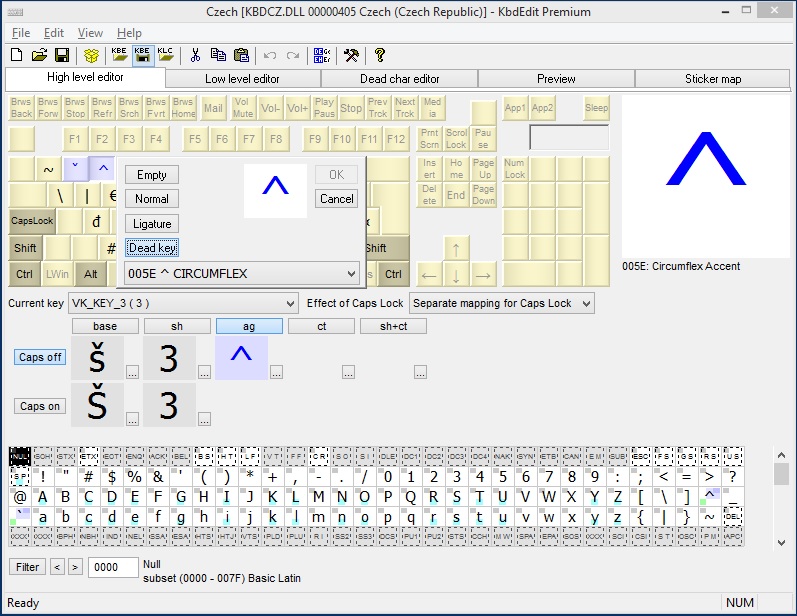Click the Import KLC file icon

tap(166, 55)
